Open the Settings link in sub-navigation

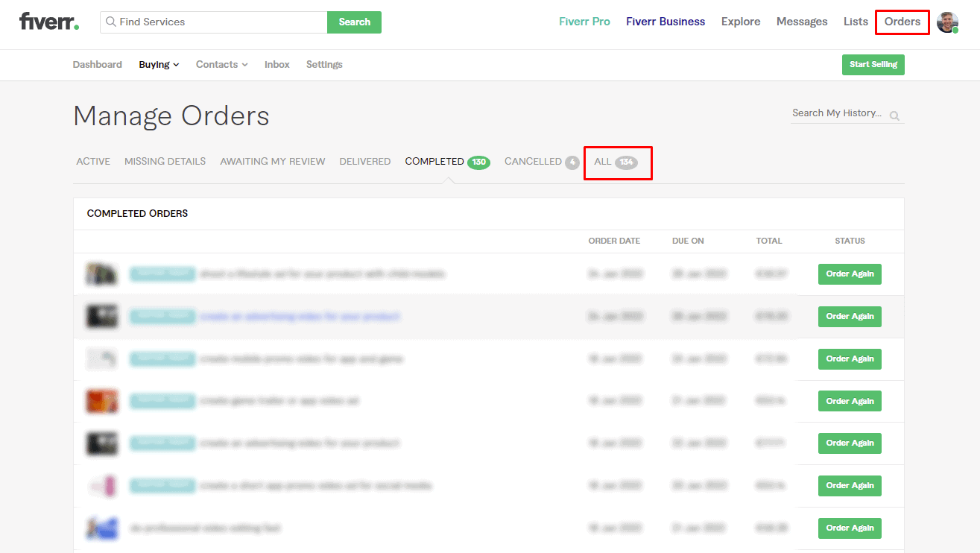[x=324, y=65]
